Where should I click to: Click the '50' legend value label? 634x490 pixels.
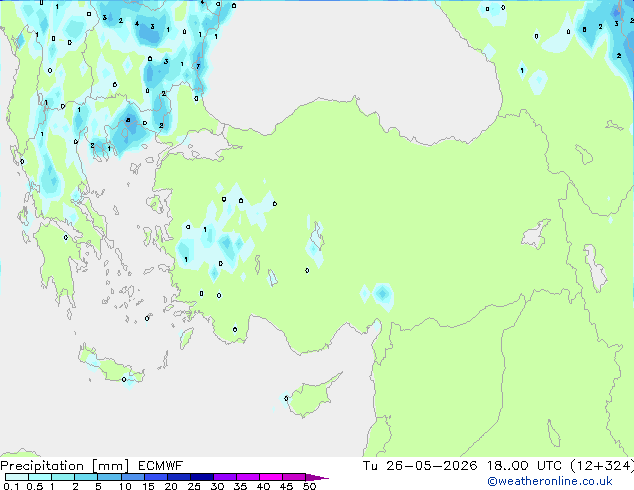coord(309,486)
